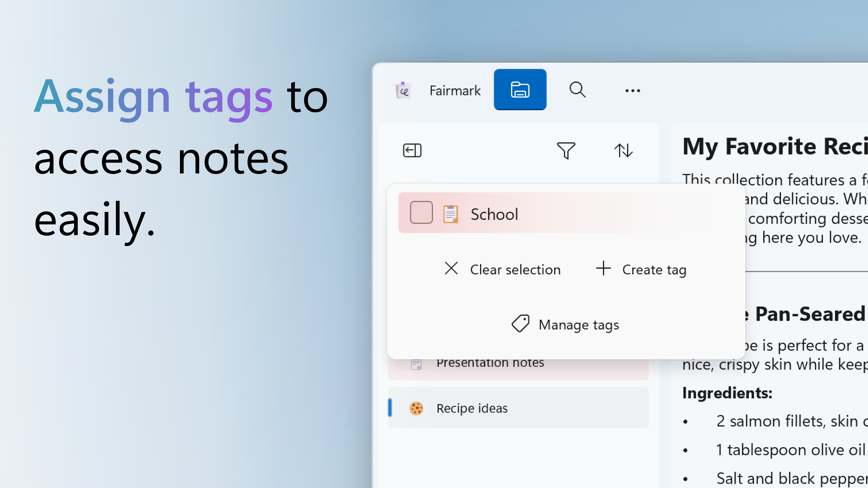This screenshot has height=488, width=868.
Task: Collapse the notes sidebar panel icon
Action: (x=412, y=150)
